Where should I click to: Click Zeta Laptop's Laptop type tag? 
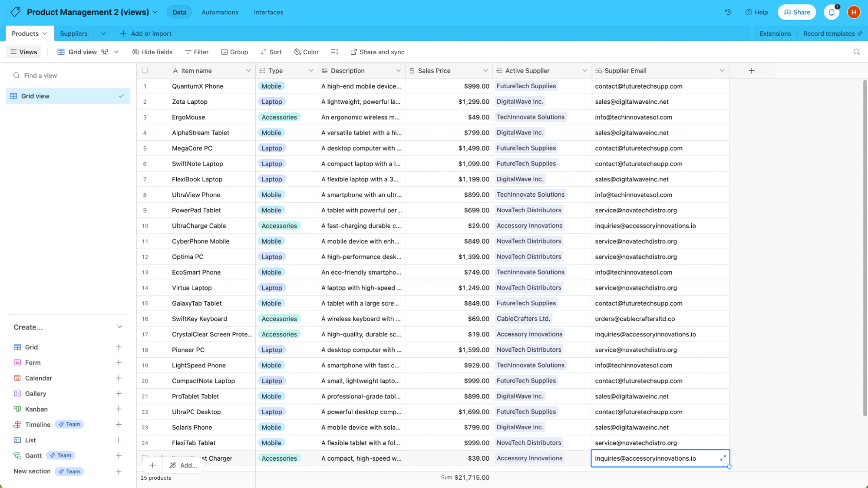click(272, 102)
